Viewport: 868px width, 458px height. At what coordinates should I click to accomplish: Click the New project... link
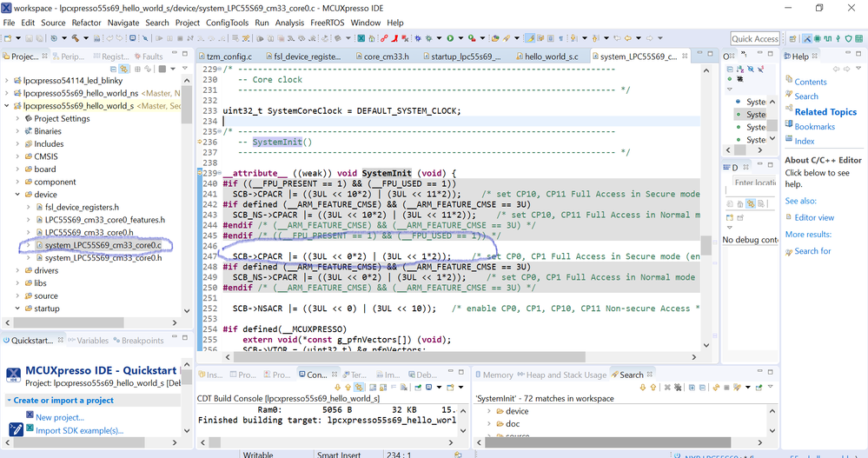(x=60, y=417)
